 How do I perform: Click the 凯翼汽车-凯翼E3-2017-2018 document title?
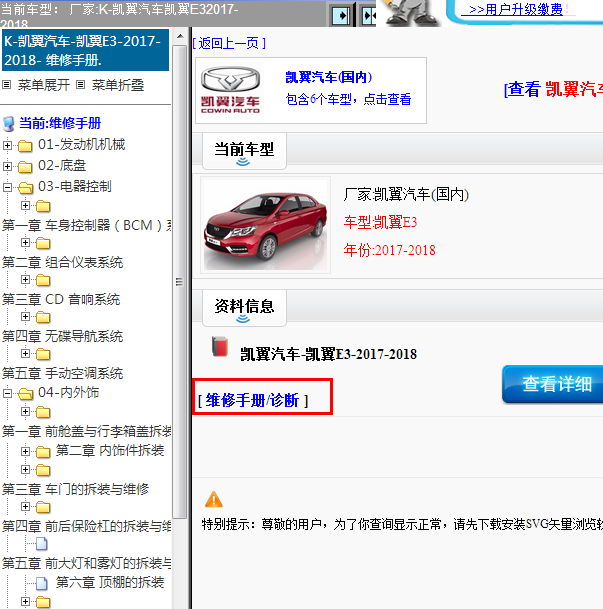(x=328, y=354)
